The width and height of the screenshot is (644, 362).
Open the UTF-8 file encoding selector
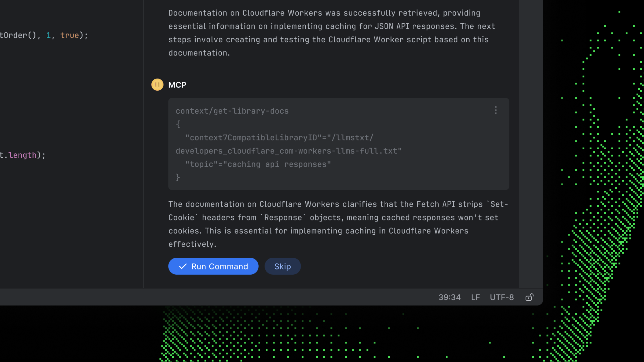pyautogui.click(x=502, y=297)
